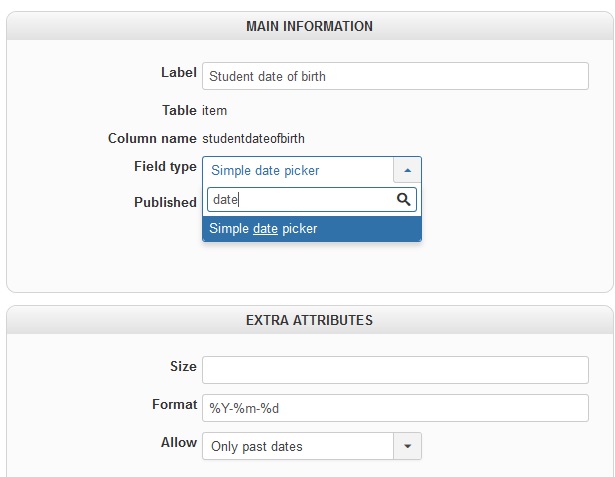This screenshot has height=477, width=615.
Task: Click into the empty Size field
Action: tap(395, 370)
